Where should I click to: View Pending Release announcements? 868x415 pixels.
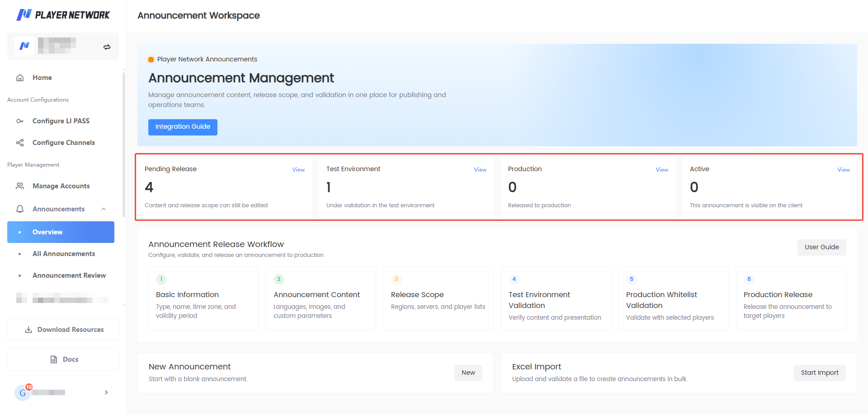tap(298, 170)
